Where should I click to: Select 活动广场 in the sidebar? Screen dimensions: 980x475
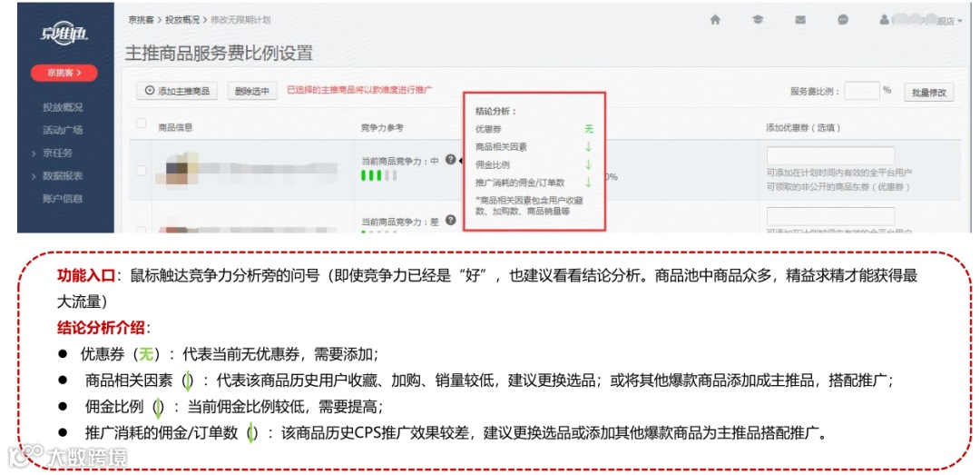(x=63, y=130)
